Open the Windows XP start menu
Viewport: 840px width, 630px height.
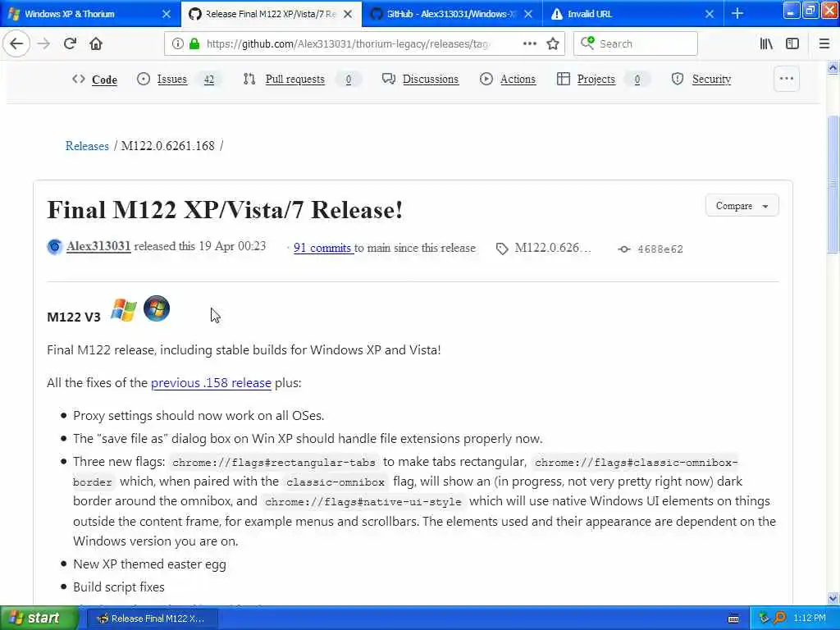tap(39, 618)
